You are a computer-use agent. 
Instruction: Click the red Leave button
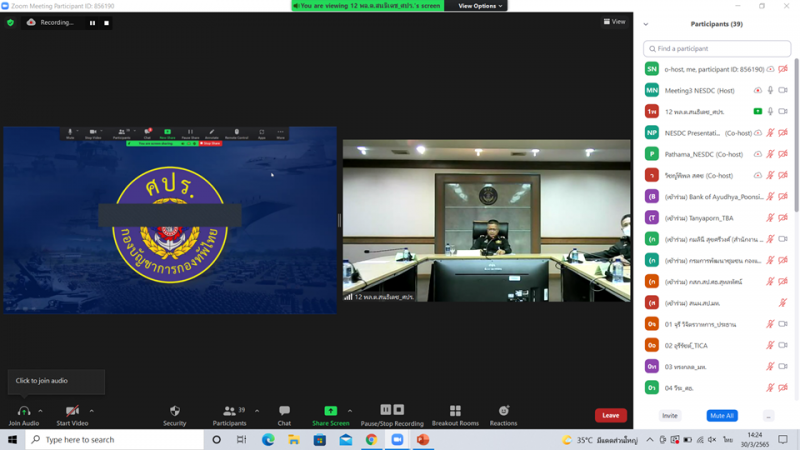point(611,415)
